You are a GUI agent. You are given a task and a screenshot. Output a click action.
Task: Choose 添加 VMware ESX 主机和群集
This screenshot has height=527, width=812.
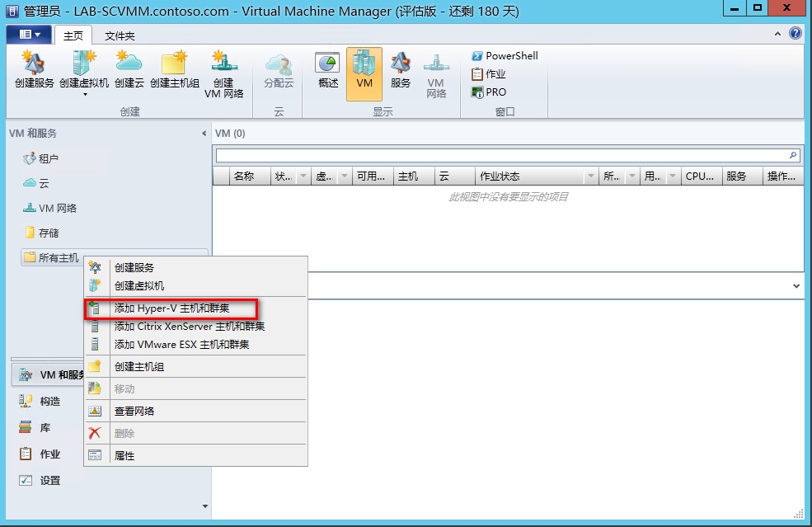[x=195, y=344]
